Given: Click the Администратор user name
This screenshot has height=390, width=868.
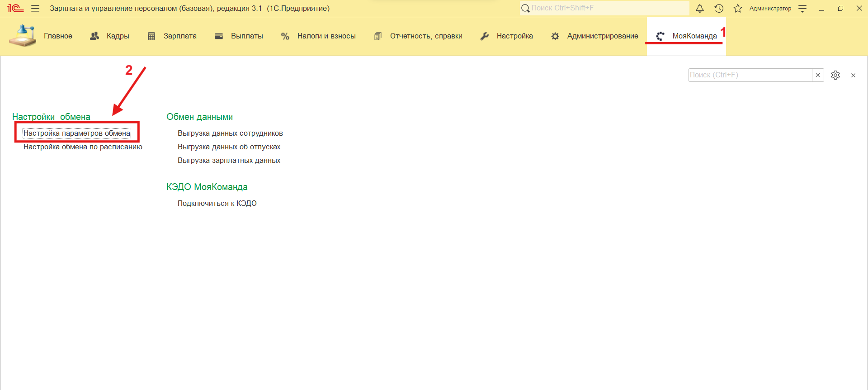Looking at the screenshot, I should pyautogui.click(x=770, y=9).
